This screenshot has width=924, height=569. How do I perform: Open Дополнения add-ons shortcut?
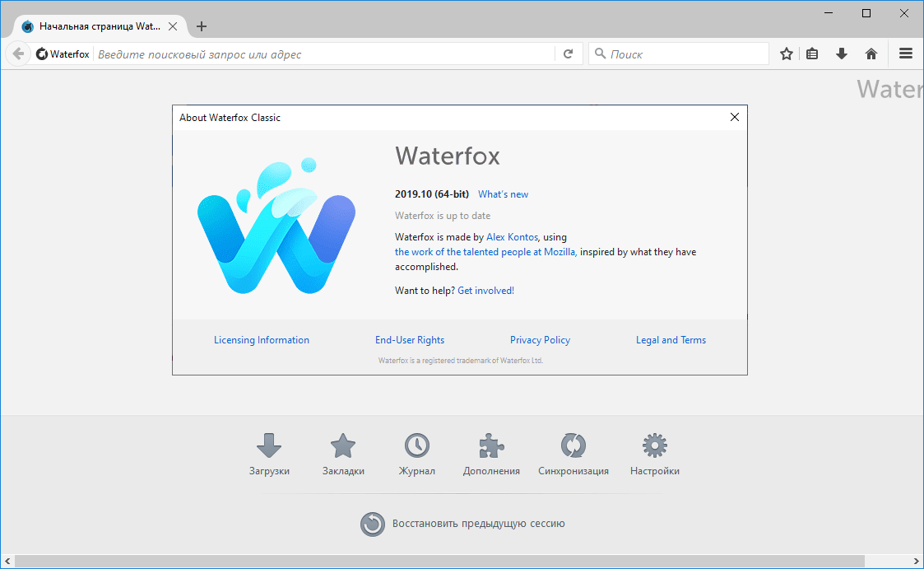(491, 454)
